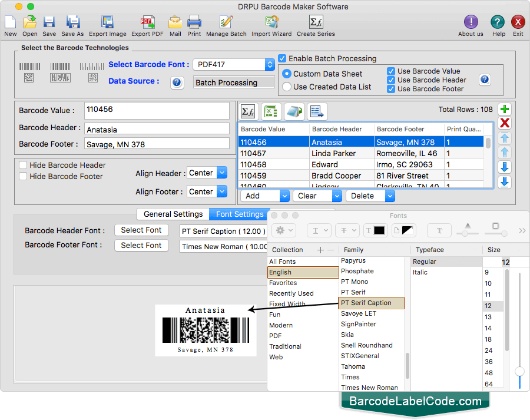
Task: Click the gear actions menu in Fonts panel
Action: click(284, 231)
